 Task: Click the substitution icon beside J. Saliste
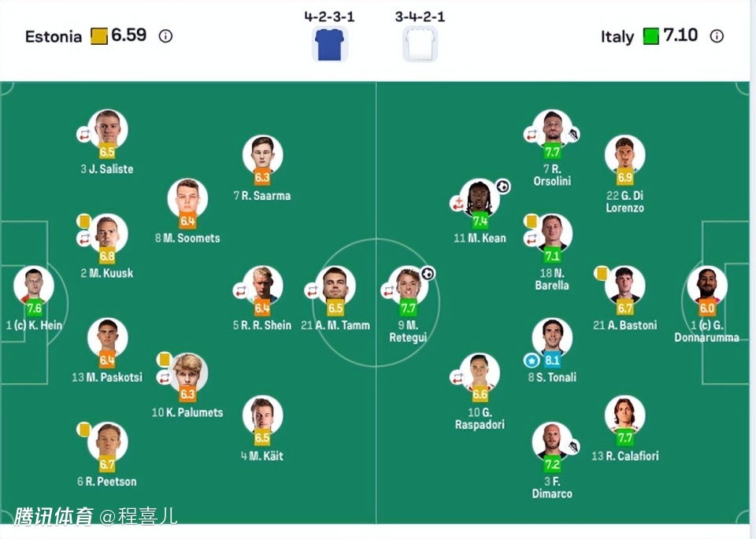point(83,135)
